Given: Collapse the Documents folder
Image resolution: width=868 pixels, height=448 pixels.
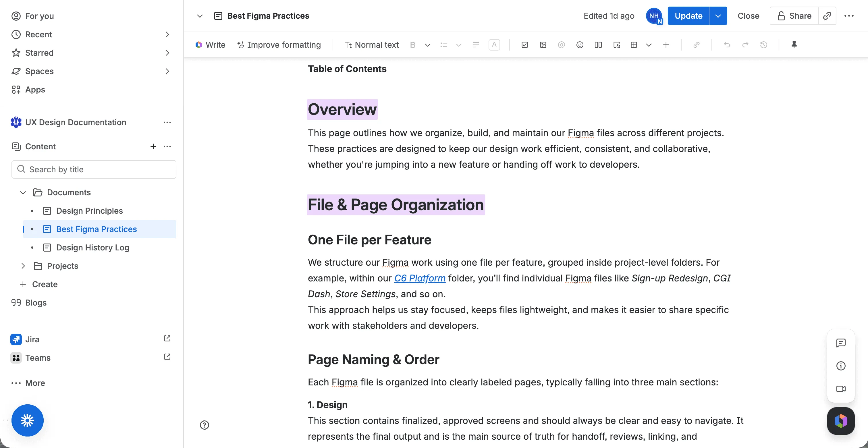Looking at the screenshot, I should (x=23, y=192).
